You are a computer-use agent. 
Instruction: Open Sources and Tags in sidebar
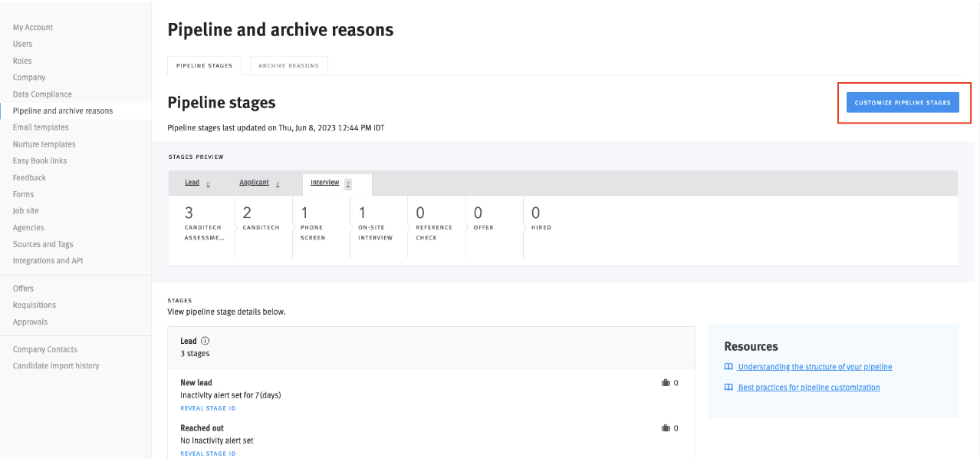click(43, 245)
